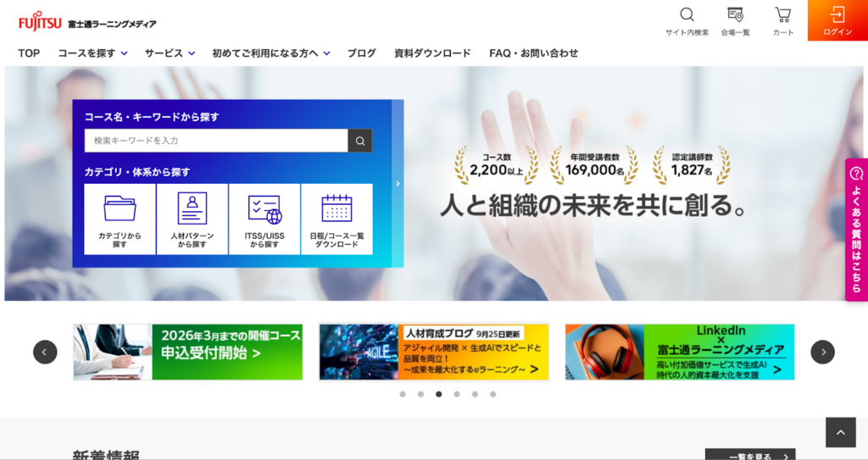Show the next carousel banner slide
The height and width of the screenshot is (460, 868).
822,352
